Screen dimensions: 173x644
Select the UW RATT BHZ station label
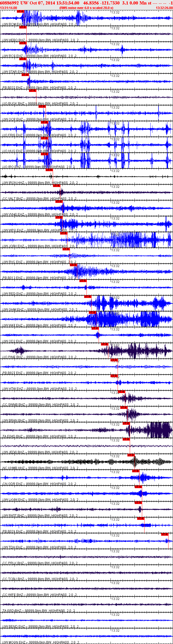click(14, 516)
